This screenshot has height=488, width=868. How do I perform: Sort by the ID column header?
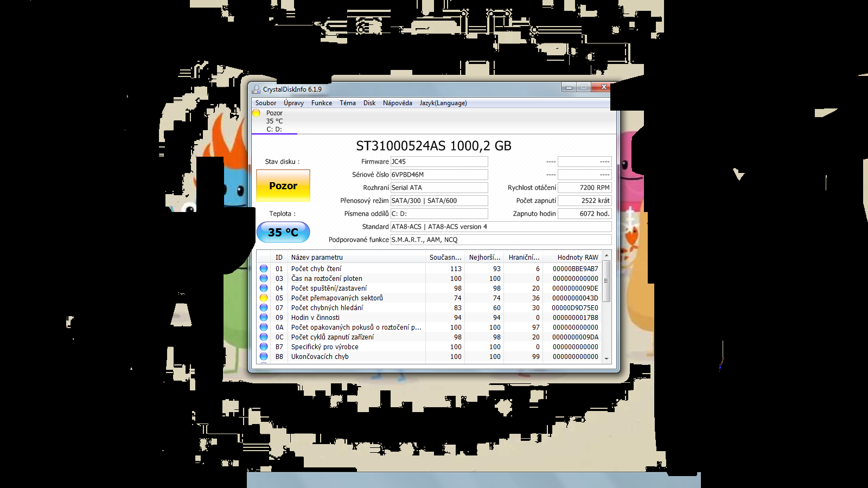click(x=279, y=258)
